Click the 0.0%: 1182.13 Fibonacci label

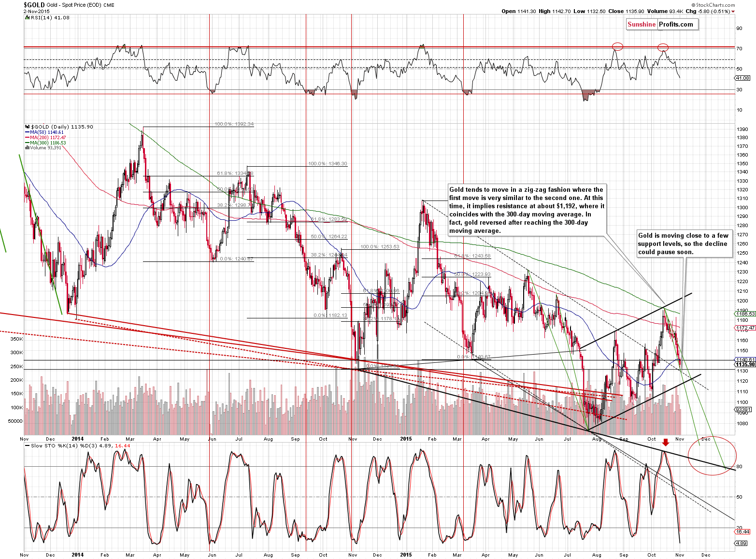coord(330,315)
